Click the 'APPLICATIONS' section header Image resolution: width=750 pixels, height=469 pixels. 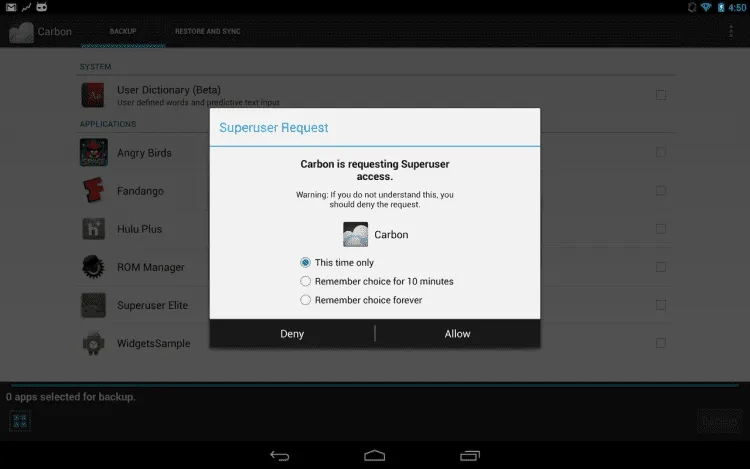[x=108, y=124]
